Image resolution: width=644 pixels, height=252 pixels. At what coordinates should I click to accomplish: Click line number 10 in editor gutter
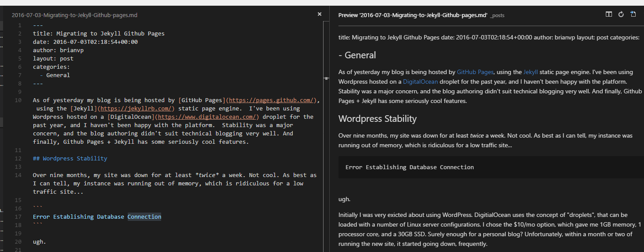(18, 100)
